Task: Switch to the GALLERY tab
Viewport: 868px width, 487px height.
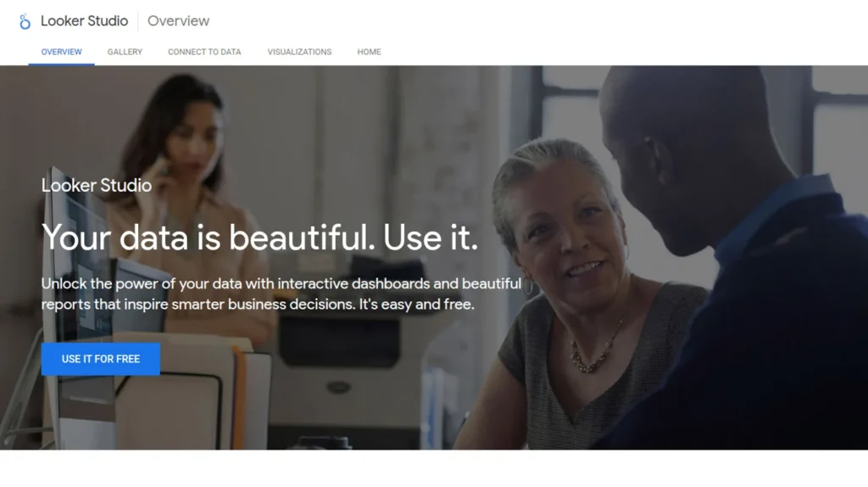Action: [x=125, y=52]
